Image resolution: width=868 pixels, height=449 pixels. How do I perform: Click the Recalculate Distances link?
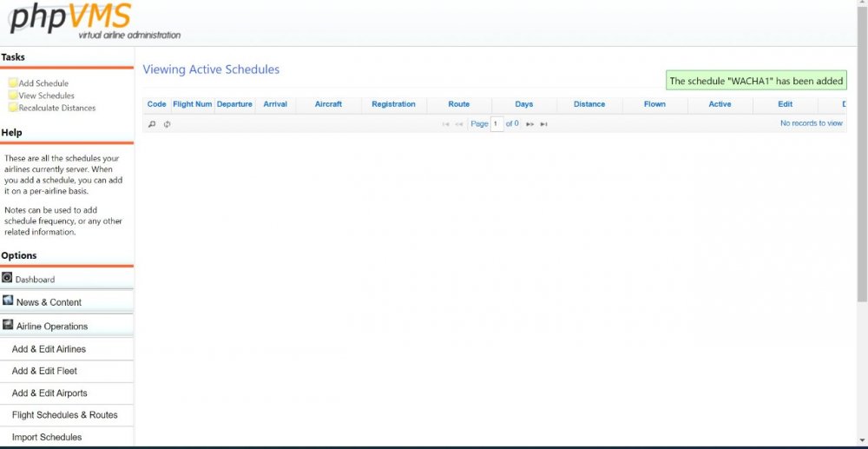click(57, 108)
